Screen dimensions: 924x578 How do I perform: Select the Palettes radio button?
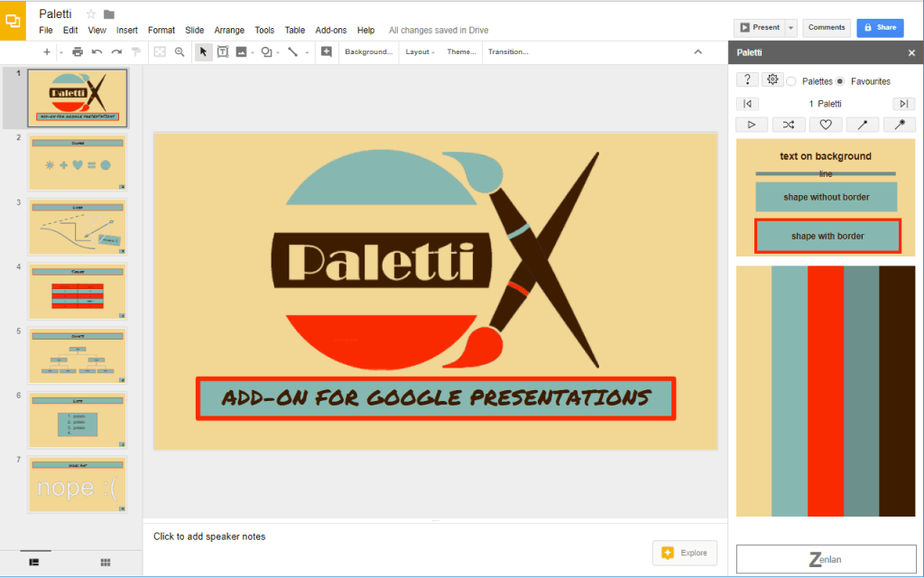(791, 81)
